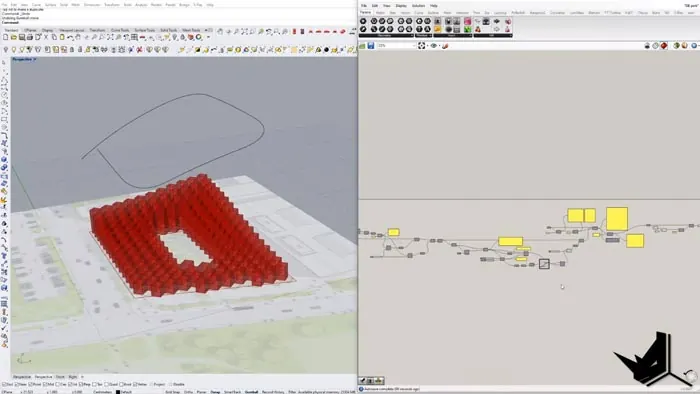700x394 pixels.
Task: Open dropdown arrow next to Named Views eye
Action: [439, 46]
